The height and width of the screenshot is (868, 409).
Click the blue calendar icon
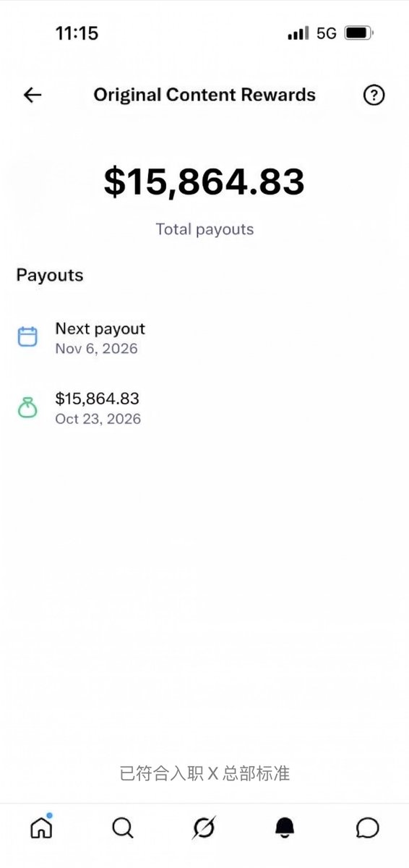[27, 337]
